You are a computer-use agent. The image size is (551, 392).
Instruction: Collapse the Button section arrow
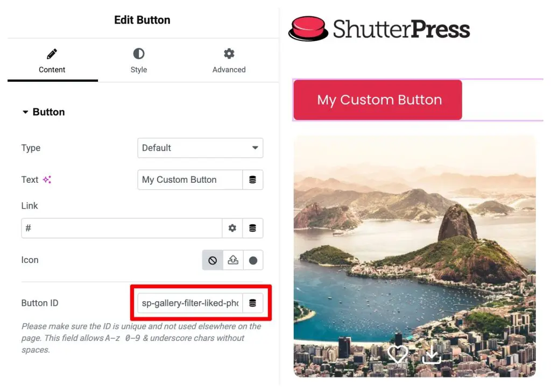25,112
